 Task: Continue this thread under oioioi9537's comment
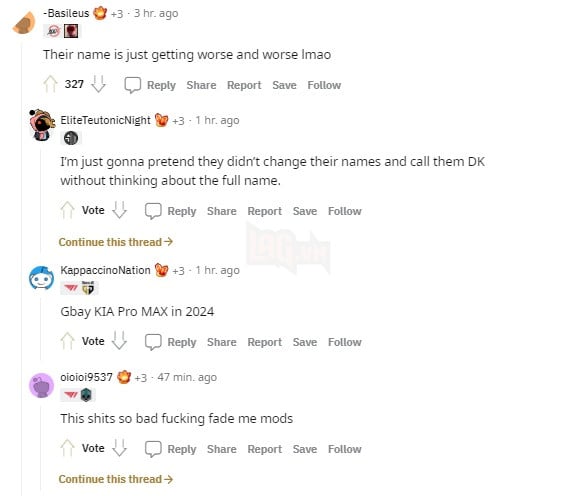coord(116,479)
